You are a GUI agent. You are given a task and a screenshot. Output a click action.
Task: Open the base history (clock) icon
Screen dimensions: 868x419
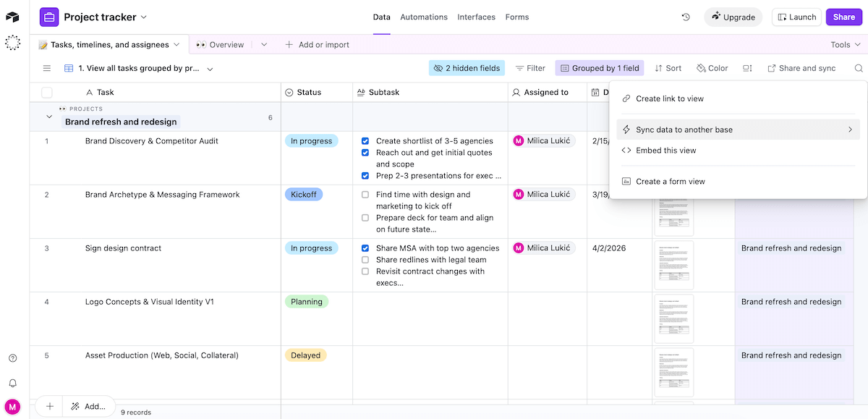click(686, 16)
